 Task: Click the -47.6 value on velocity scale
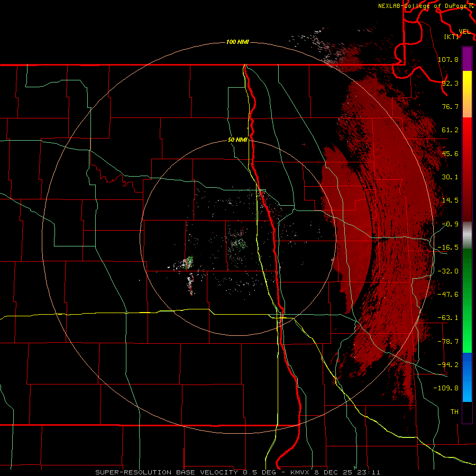448,295
